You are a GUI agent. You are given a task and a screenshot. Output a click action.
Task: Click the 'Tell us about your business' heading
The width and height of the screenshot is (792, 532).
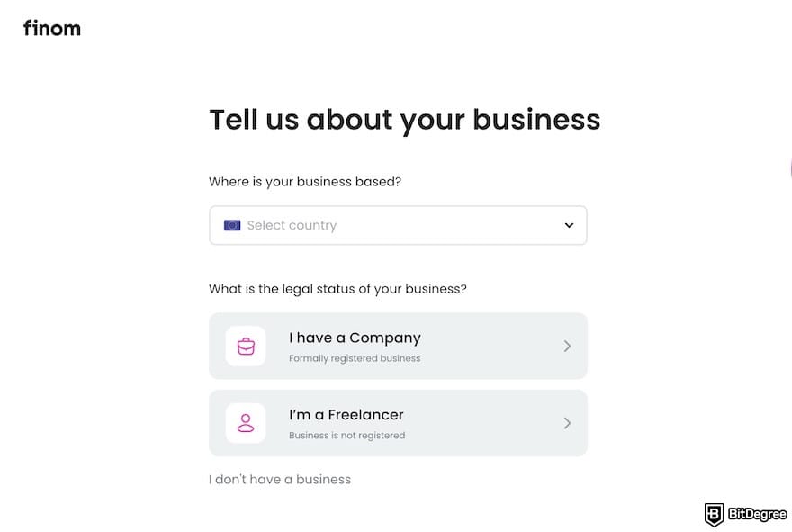coord(404,119)
